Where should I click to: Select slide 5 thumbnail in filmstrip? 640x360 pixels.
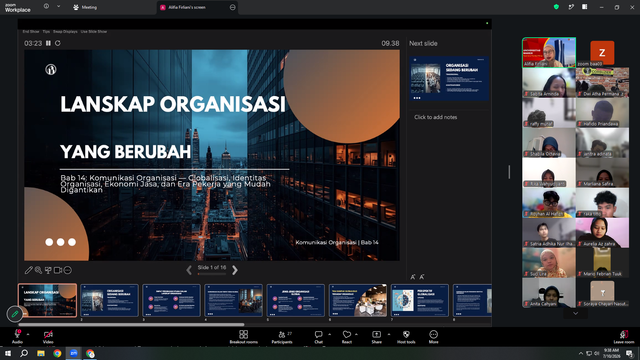point(296,300)
